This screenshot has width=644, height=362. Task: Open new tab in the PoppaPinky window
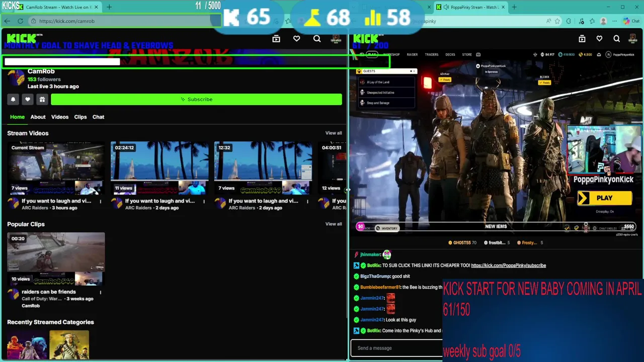(514, 7)
